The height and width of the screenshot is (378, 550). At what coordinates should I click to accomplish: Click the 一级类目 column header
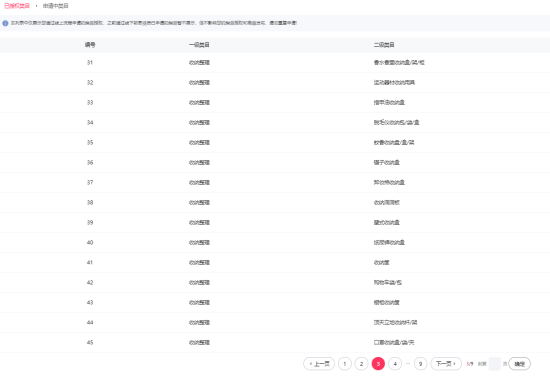(x=199, y=45)
